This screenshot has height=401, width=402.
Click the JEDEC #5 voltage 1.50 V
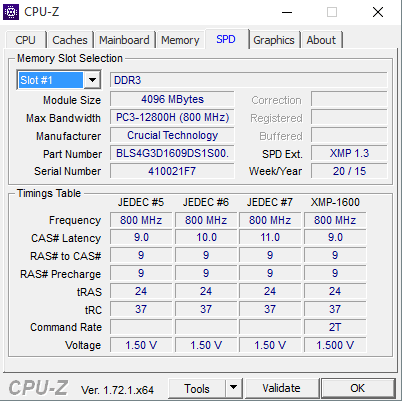(x=141, y=345)
